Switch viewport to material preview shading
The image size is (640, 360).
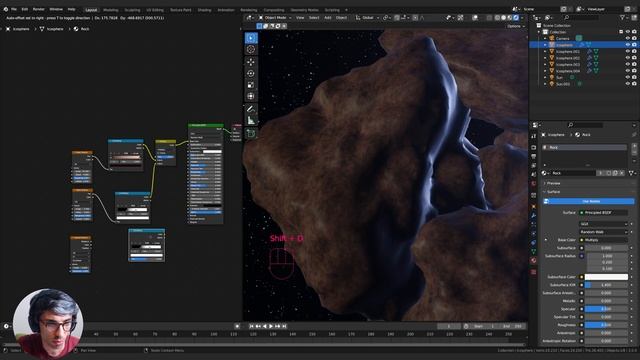(x=509, y=18)
